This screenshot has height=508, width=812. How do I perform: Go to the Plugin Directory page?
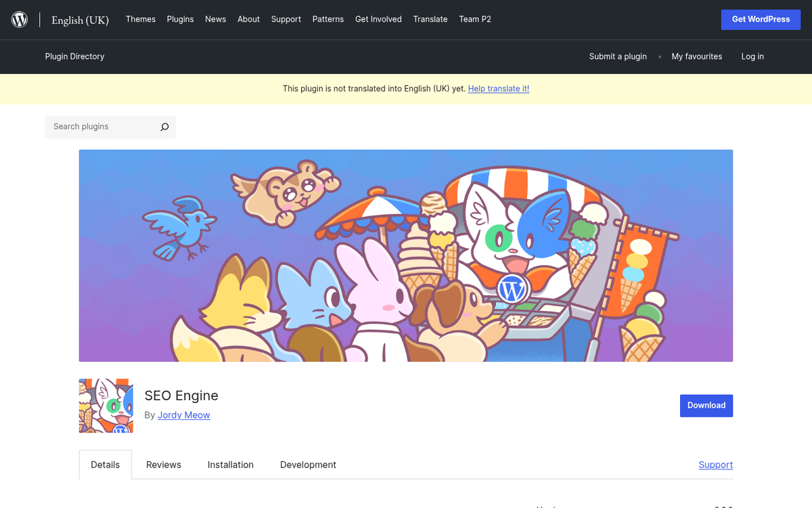74,56
